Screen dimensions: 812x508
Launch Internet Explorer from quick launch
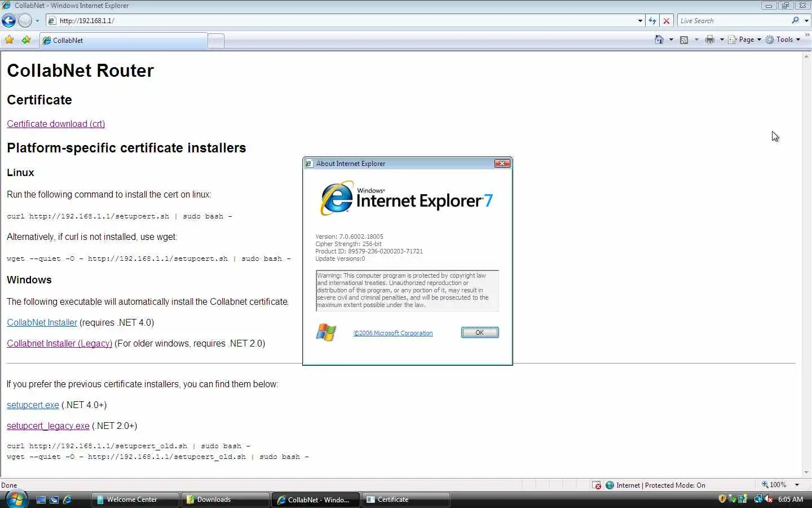coord(67,500)
